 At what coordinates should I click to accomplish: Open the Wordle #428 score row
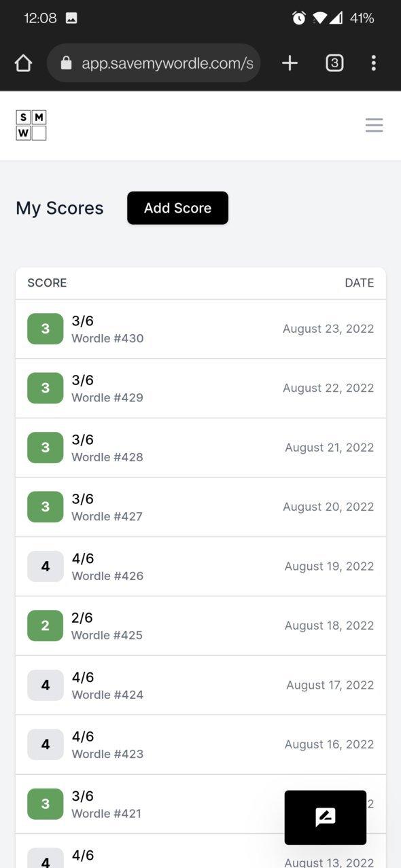(x=201, y=448)
